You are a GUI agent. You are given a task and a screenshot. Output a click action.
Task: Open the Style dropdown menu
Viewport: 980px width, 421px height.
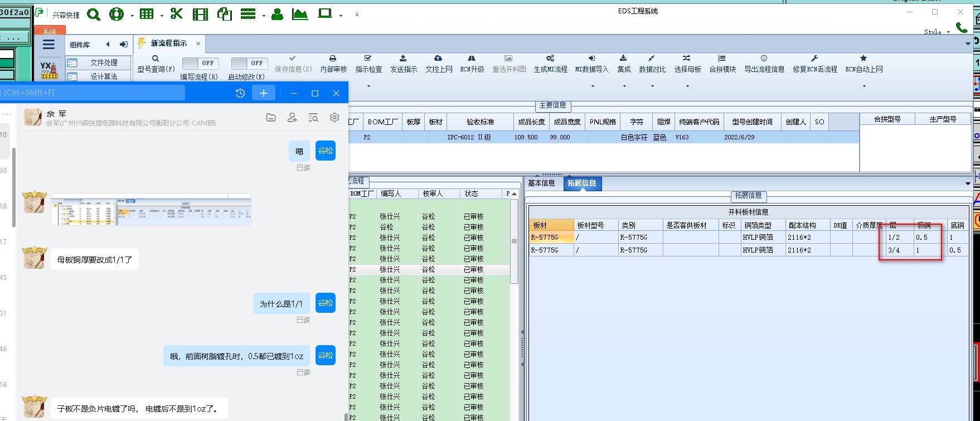[x=937, y=32]
